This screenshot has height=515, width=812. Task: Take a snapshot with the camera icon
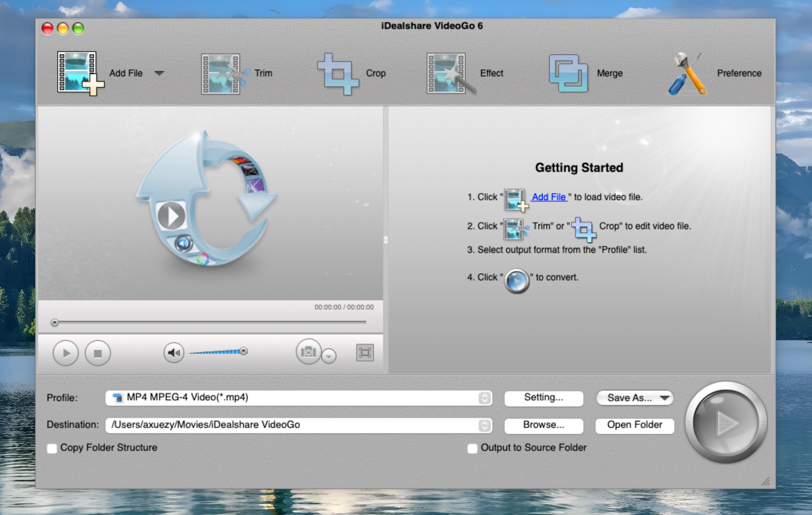[x=309, y=351]
